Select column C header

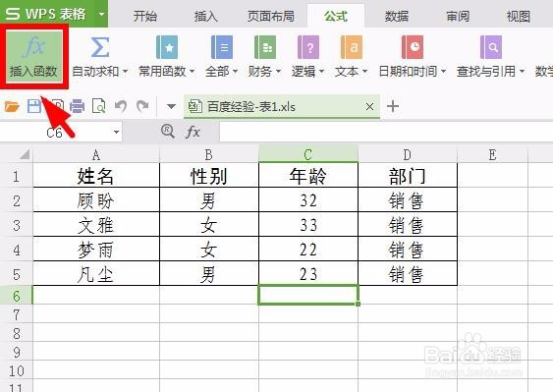pyautogui.click(x=307, y=154)
